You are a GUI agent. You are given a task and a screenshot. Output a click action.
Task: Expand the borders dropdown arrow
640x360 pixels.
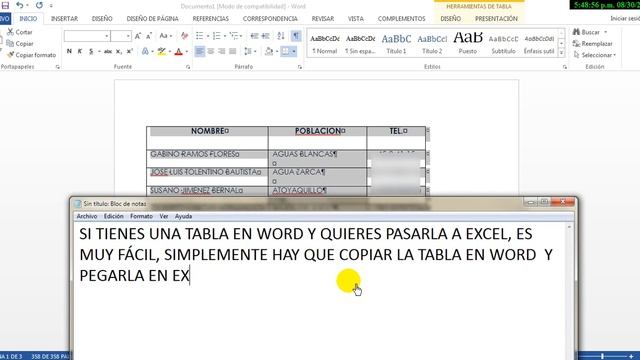294,51
